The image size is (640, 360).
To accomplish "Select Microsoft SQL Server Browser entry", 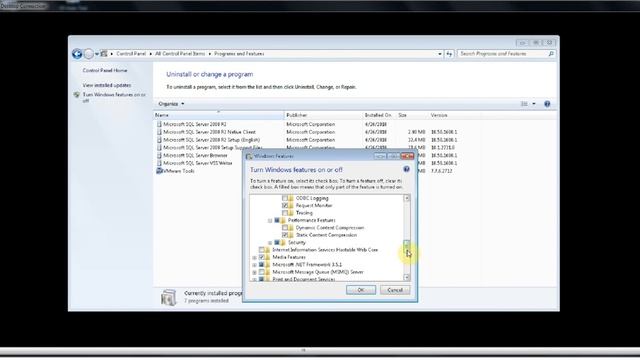I will (306, 155).
